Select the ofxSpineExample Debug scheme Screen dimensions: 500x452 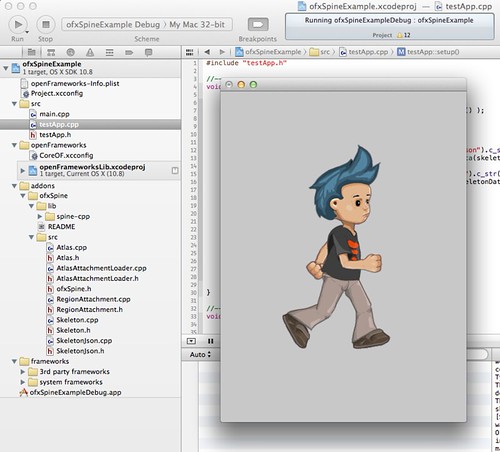tap(113, 25)
